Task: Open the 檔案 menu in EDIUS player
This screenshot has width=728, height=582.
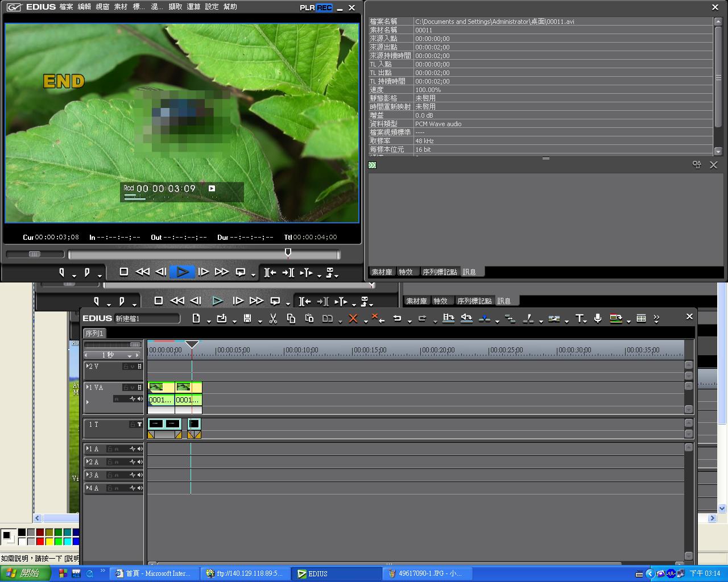Action: point(66,7)
